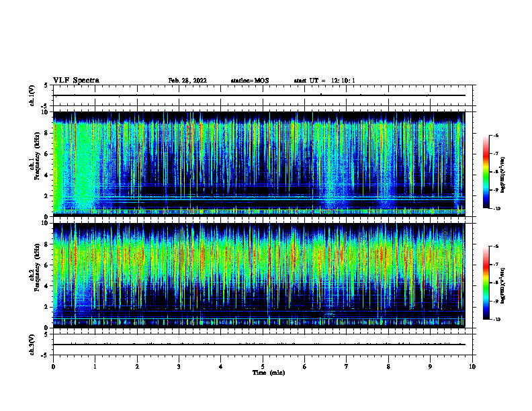This screenshot has height=411, width=532.
Task: Click the 8 kHz tick label on ch.1
Action: tap(46, 133)
